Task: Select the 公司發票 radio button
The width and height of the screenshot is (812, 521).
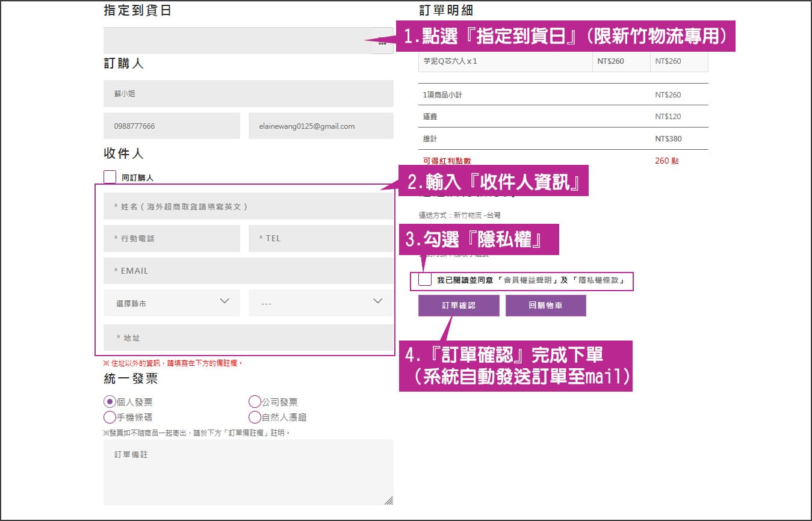Action: pyautogui.click(x=255, y=402)
